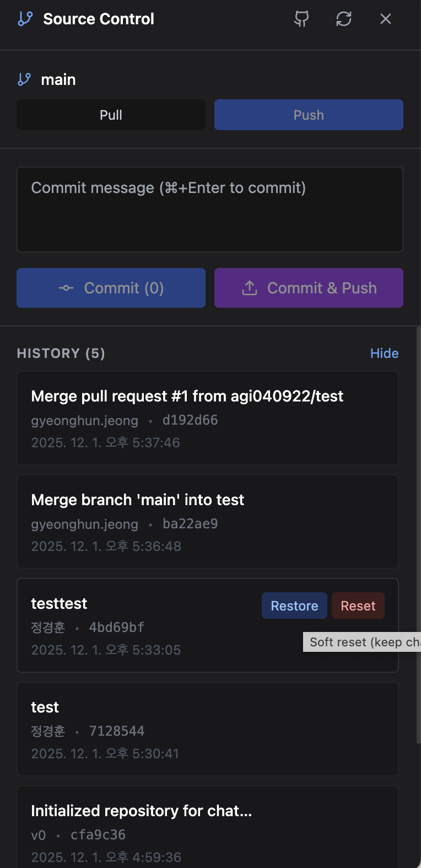
Task: Click commit hash d192d66
Action: (190, 420)
